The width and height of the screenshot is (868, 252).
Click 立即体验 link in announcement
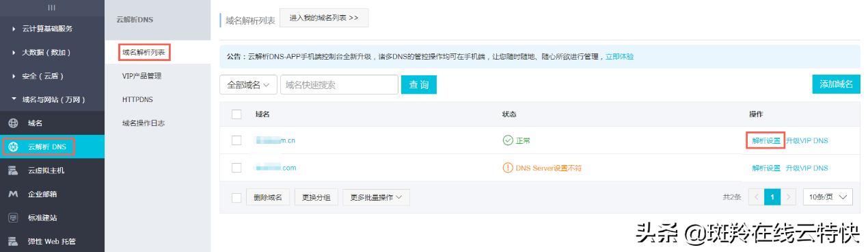[619, 57]
